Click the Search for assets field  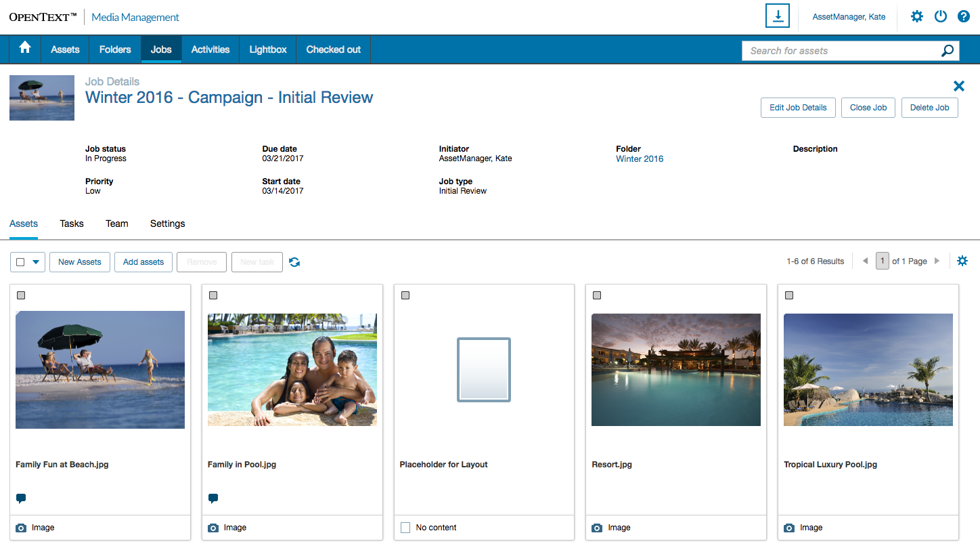coord(843,51)
